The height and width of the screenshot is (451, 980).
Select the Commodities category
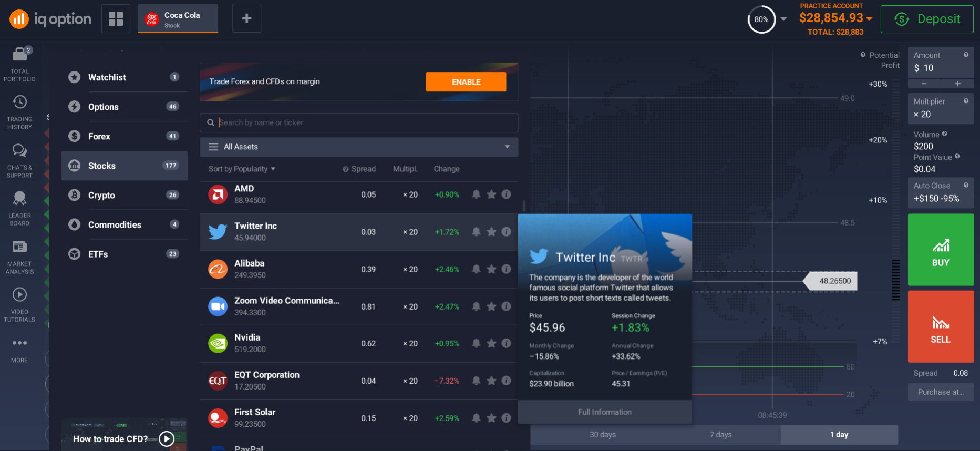pyautogui.click(x=125, y=224)
